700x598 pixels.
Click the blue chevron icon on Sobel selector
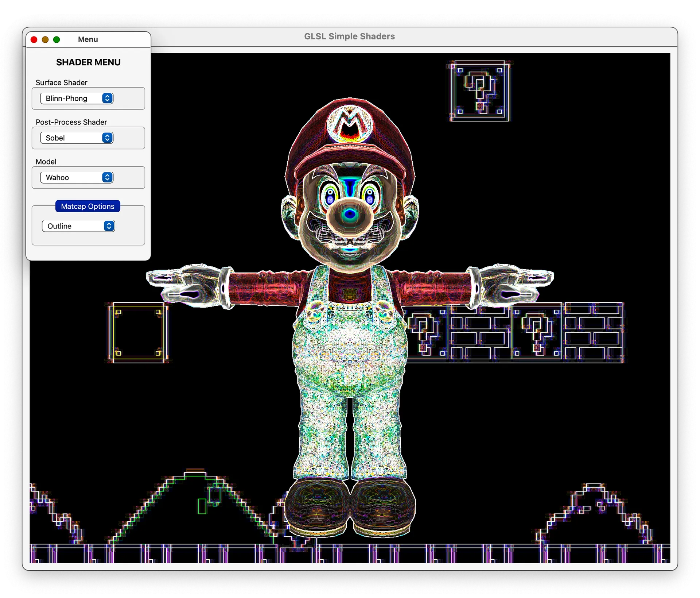(x=107, y=138)
